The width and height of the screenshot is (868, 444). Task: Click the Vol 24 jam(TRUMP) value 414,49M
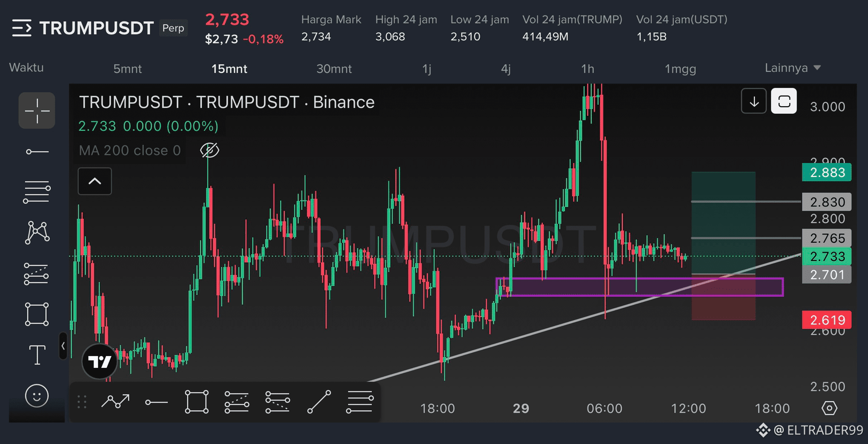(545, 37)
